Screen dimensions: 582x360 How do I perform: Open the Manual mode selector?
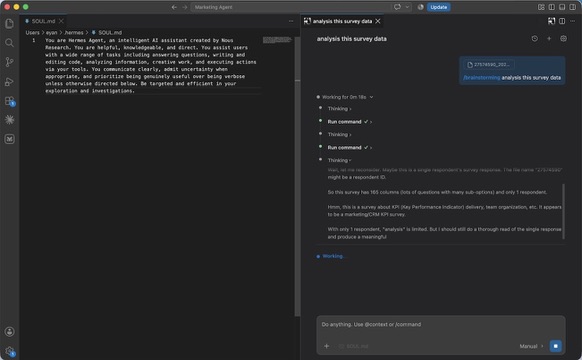[531, 346]
